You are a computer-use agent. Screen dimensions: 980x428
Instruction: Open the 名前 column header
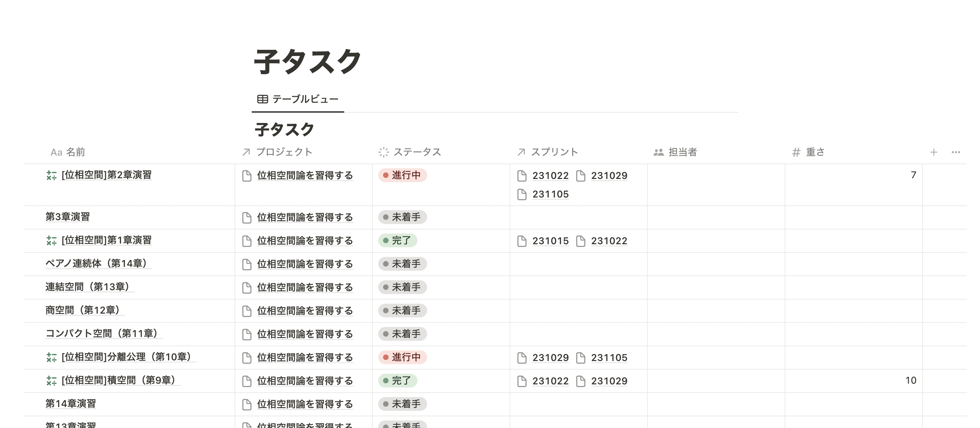pyautogui.click(x=68, y=152)
